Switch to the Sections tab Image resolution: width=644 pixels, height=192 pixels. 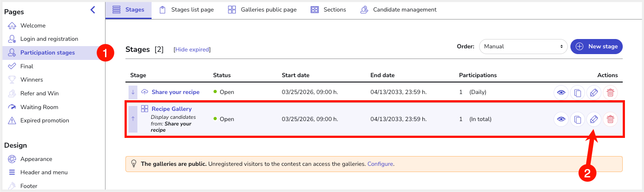click(328, 10)
